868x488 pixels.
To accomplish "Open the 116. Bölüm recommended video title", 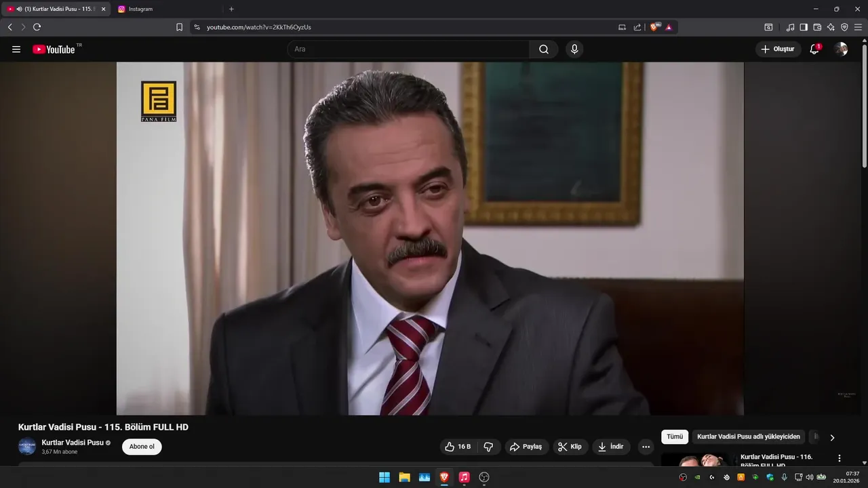I will pos(776,461).
